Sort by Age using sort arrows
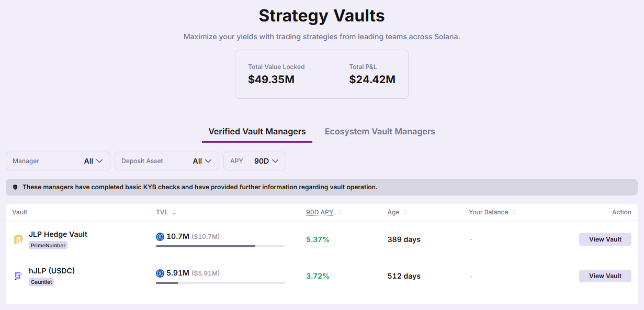Viewport: 644px width, 310px height. pos(405,212)
